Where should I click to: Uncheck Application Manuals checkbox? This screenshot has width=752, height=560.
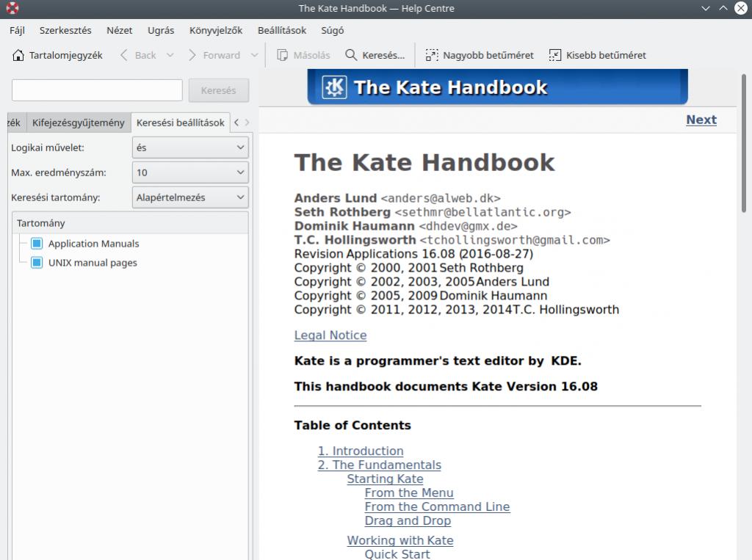click(37, 244)
